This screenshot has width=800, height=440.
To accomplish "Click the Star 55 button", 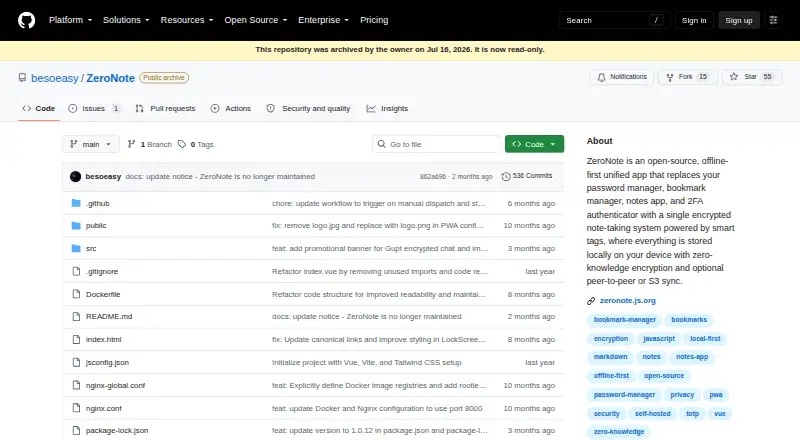I will (753, 77).
